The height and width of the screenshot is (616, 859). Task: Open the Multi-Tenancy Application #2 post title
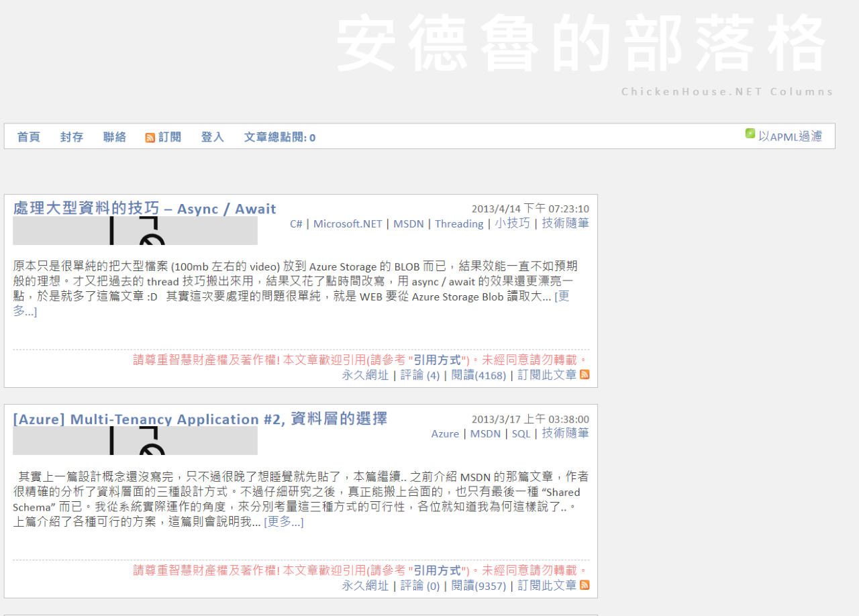tap(200, 419)
